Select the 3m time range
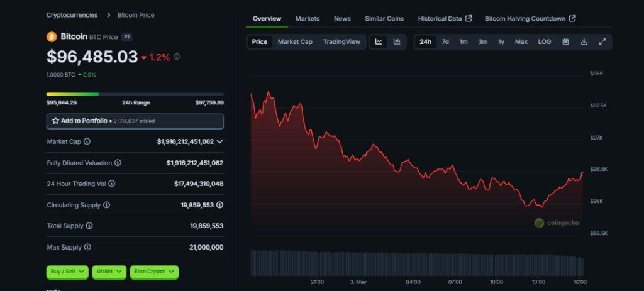The width and height of the screenshot is (644, 291). (482, 42)
